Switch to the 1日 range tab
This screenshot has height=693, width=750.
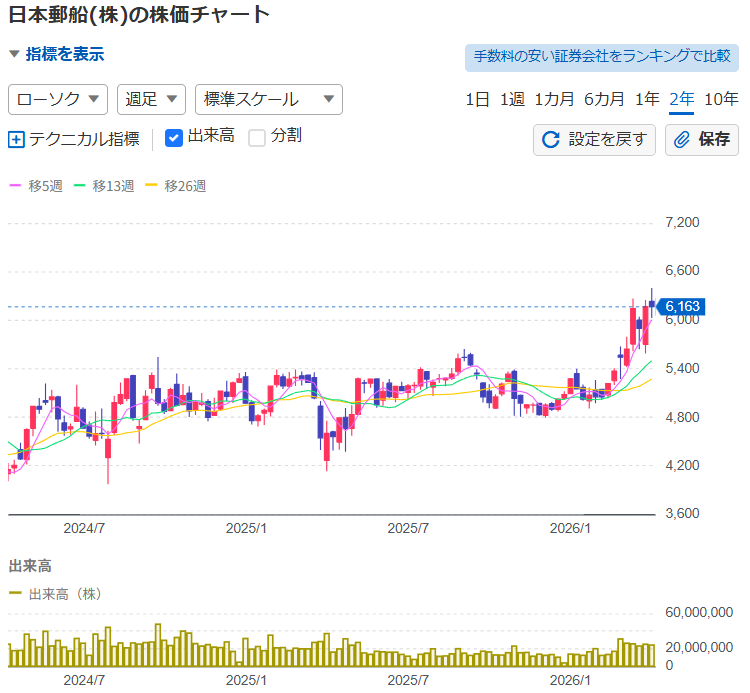tap(477, 99)
